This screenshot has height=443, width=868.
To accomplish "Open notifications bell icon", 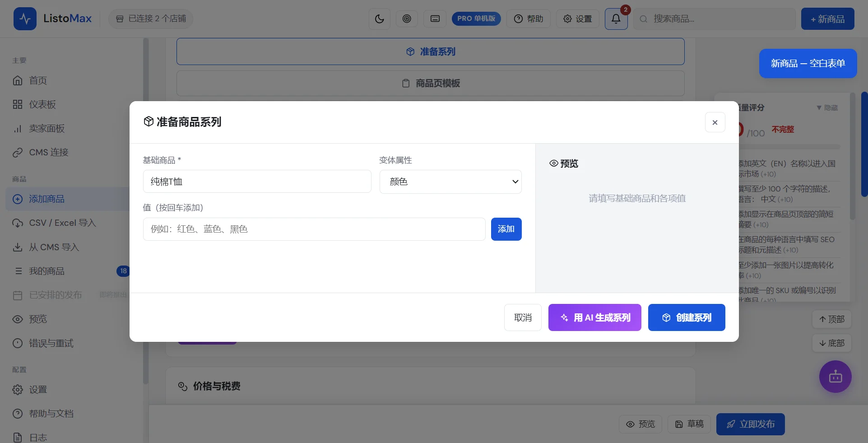I will [616, 19].
